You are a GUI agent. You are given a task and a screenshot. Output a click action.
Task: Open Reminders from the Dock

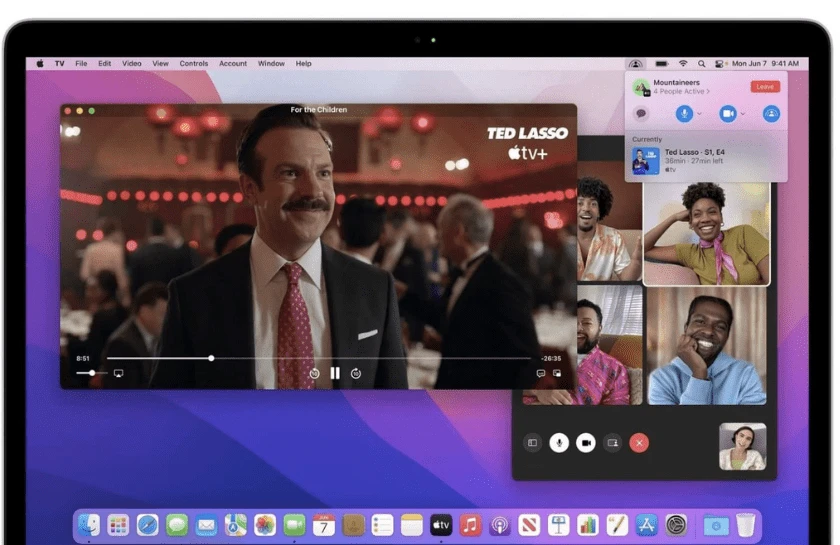coord(382,525)
